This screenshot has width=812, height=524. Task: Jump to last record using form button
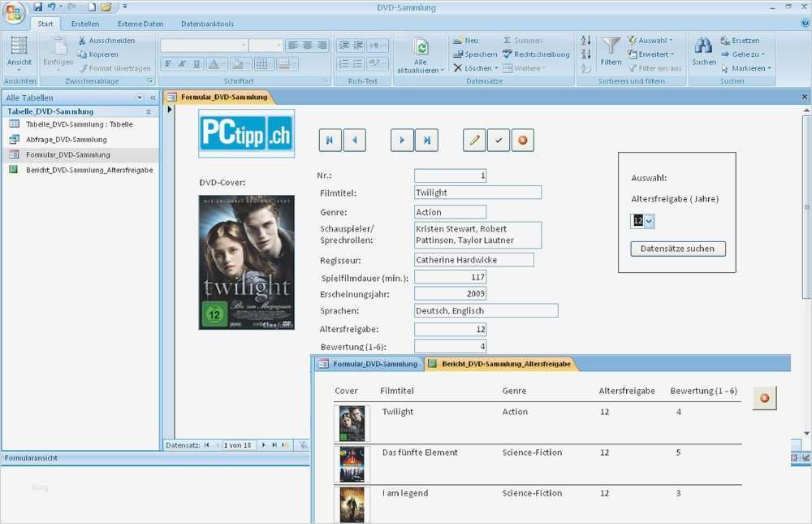click(x=426, y=140)
